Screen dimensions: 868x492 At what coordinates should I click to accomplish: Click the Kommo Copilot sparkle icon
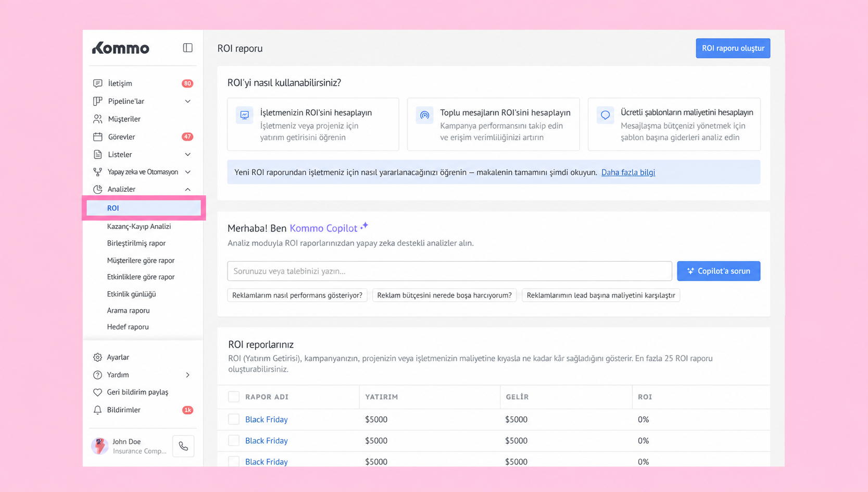364,226
